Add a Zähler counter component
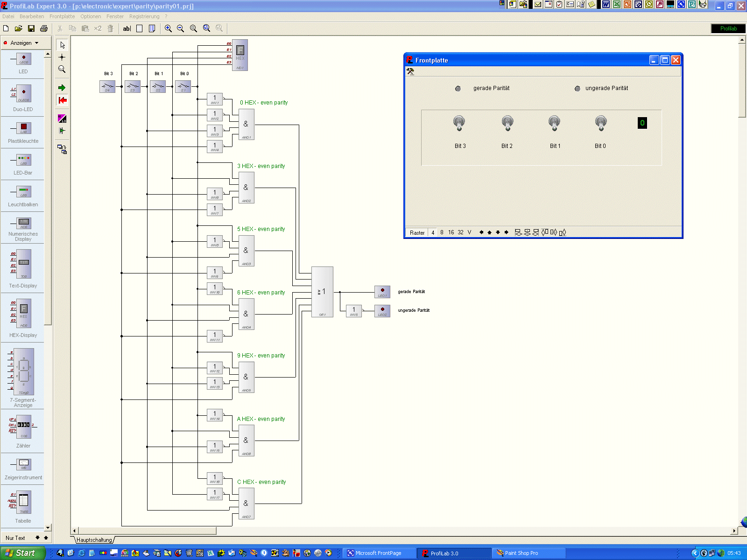The height and width of the screenshot is (560, 747). coord(23,432)
